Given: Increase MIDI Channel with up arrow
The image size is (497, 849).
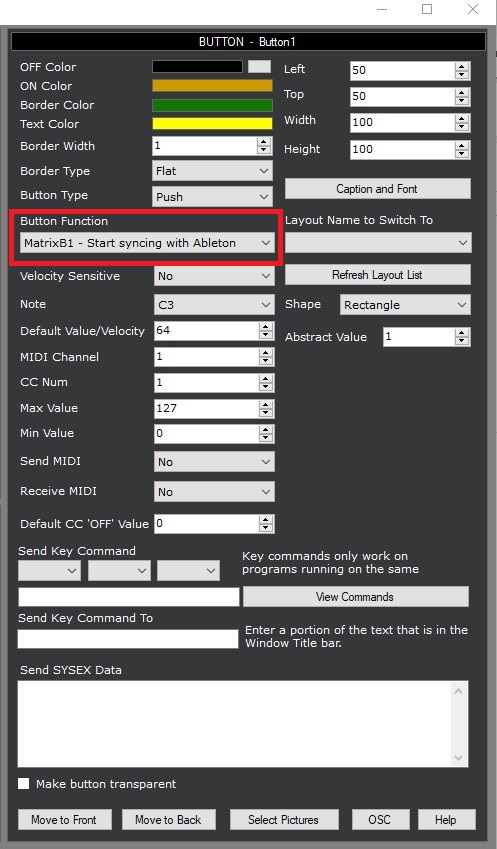Looking at the screenshot, I should point(265,352).
